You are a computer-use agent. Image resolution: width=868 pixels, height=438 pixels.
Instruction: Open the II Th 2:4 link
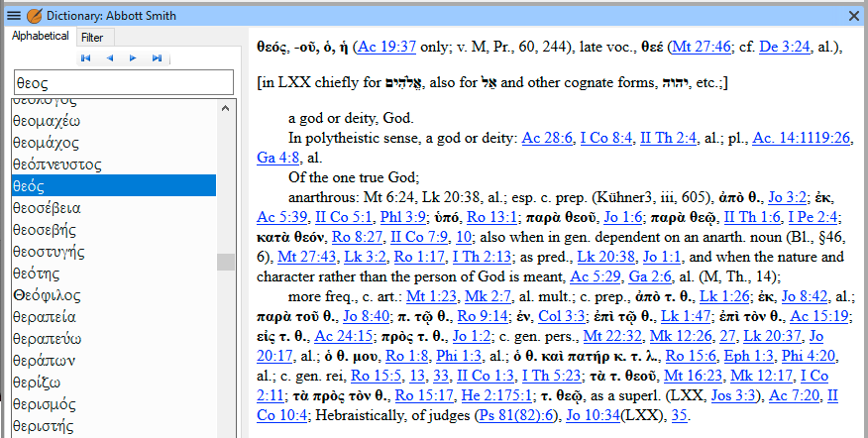click(x=668, y=138)
